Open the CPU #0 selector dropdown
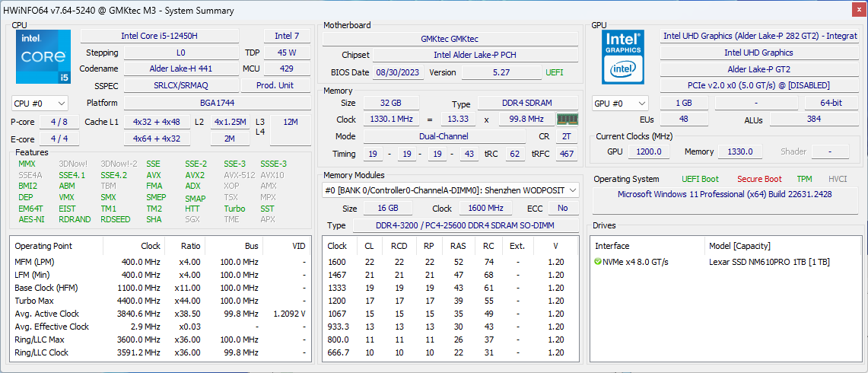The height and width of the screenshot is (373, 868). pyautogui.click(x=40, y=104)
